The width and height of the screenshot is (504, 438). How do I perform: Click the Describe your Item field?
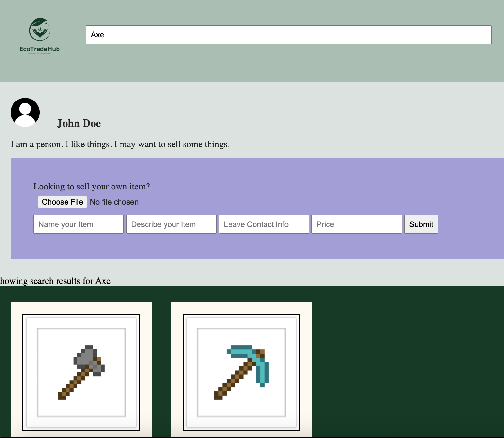click(171, 224)
